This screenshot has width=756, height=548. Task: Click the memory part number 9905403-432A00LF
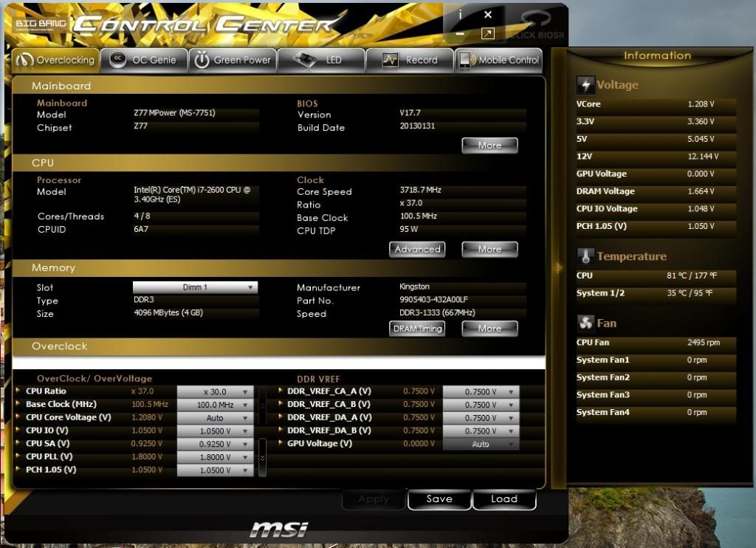pyautogui.click(x=433, y=300)
